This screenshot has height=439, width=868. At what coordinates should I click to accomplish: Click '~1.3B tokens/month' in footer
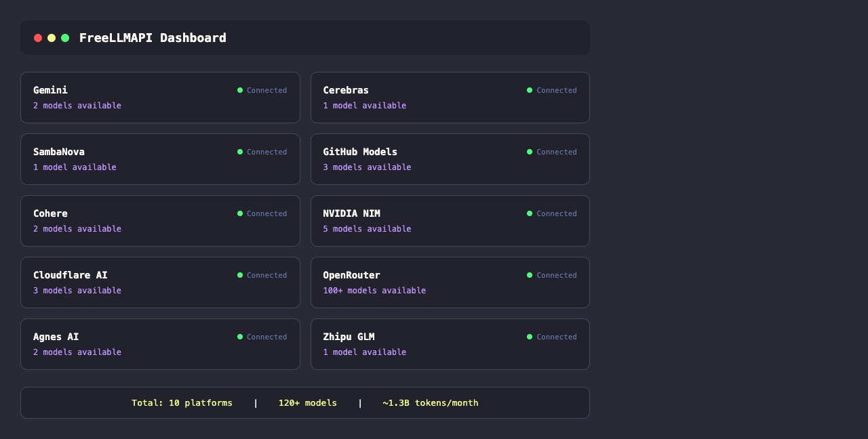click(430, 403)
